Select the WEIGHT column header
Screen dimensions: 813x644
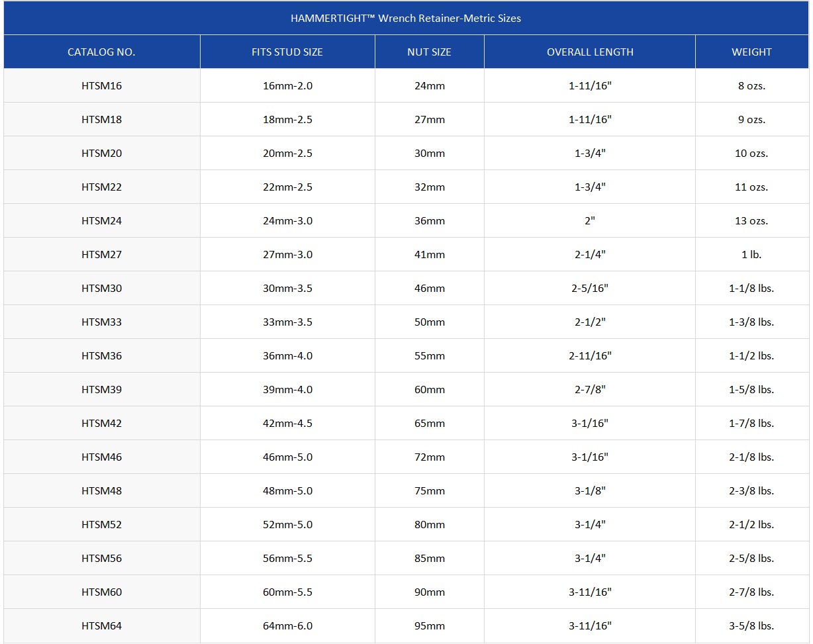(751, 52)
